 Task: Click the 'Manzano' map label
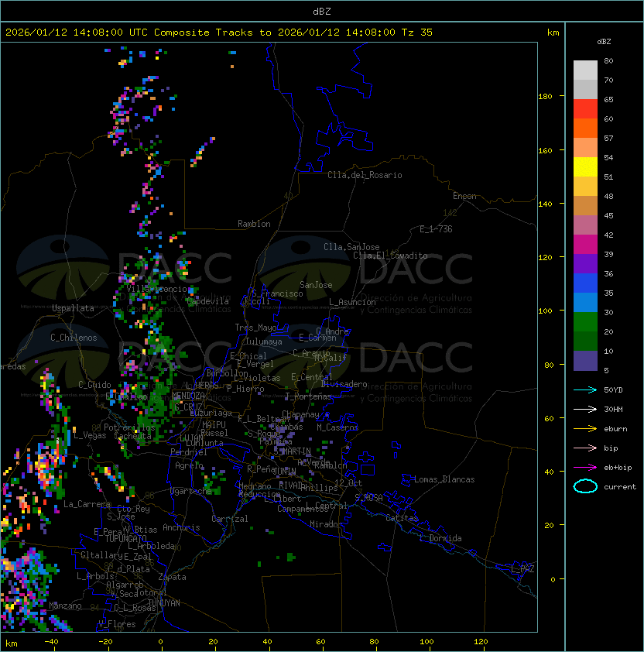pyautogui.click(x=65, y=606)
